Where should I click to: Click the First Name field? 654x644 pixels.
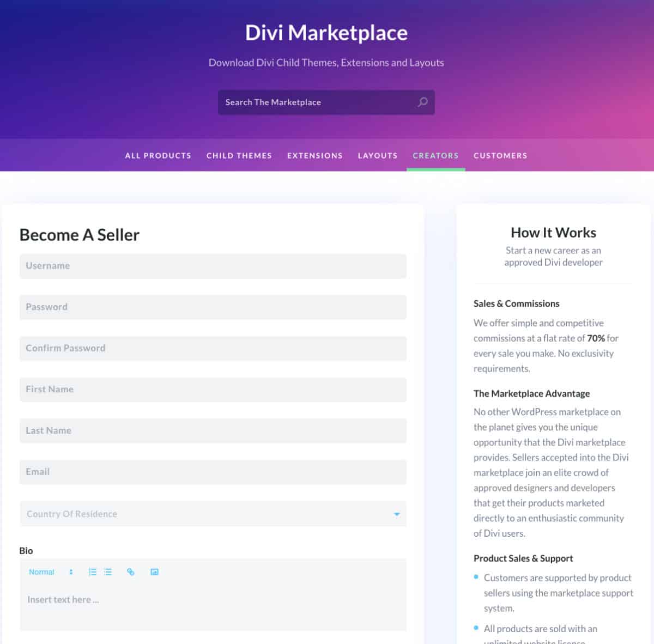click(x=213, y=390)
